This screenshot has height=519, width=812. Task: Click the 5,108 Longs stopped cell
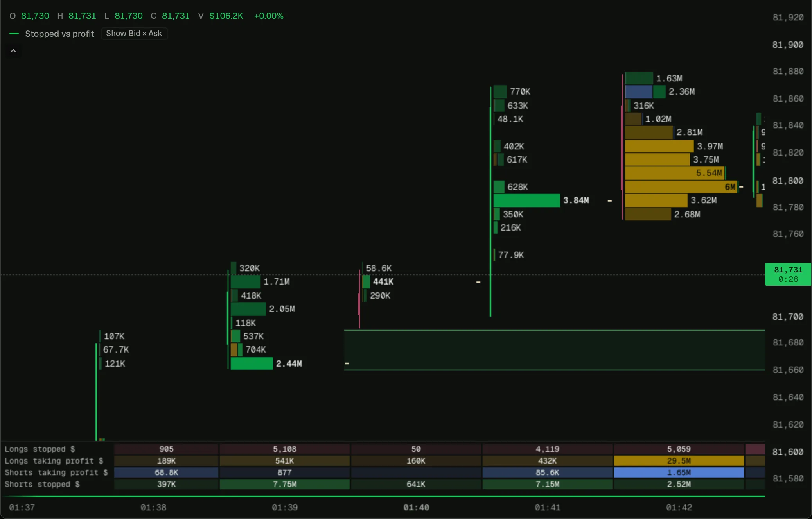[x=284, y=449]
